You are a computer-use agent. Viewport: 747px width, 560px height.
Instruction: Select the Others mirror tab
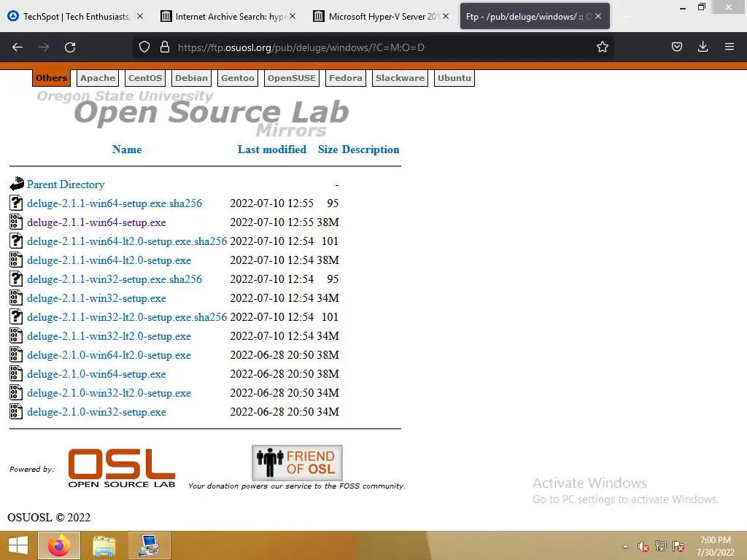pos(52,78)
